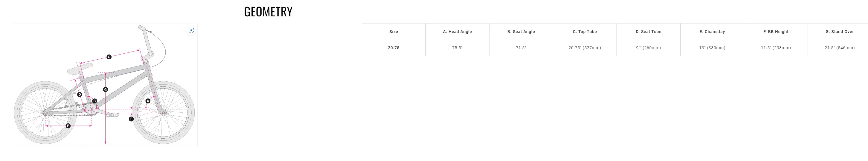Click the B. Seat Angle header
Image resolution: width=868 pixels, height=161 pixels.
pyautogui.click(x=521, y=32)
